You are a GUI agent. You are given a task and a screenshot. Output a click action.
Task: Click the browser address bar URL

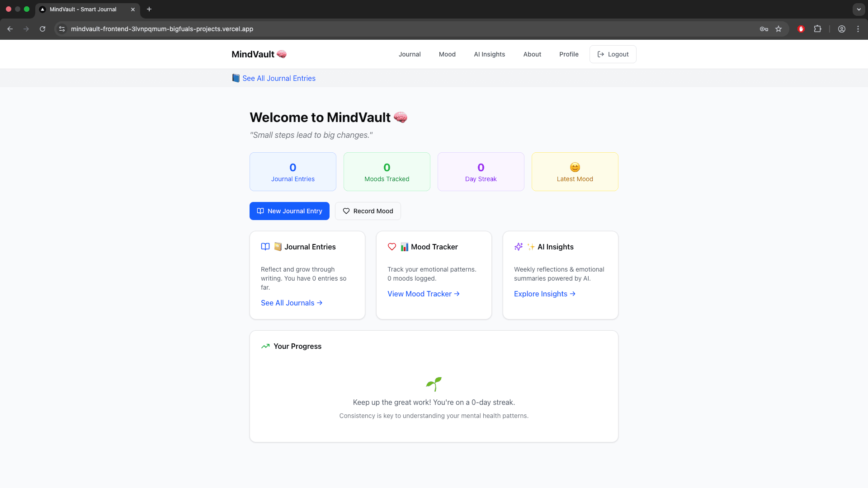click(x=162, y=29)
